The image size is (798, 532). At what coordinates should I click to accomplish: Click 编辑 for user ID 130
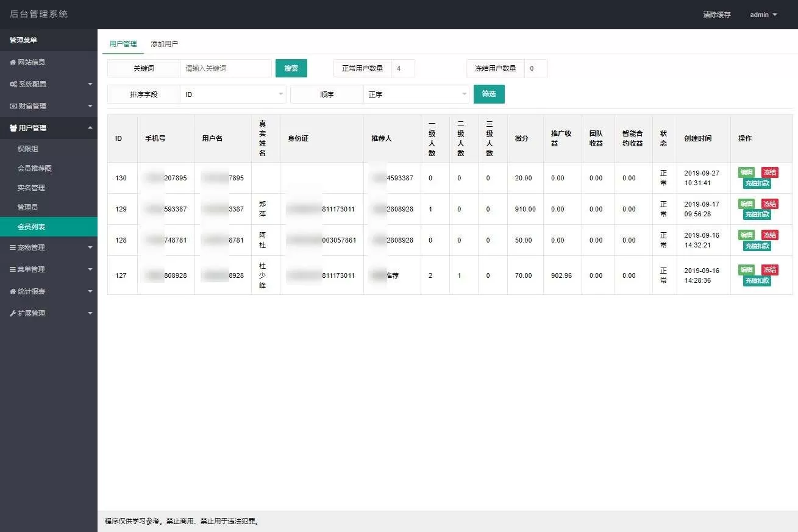pyautogui.click(x=746, y=172)
